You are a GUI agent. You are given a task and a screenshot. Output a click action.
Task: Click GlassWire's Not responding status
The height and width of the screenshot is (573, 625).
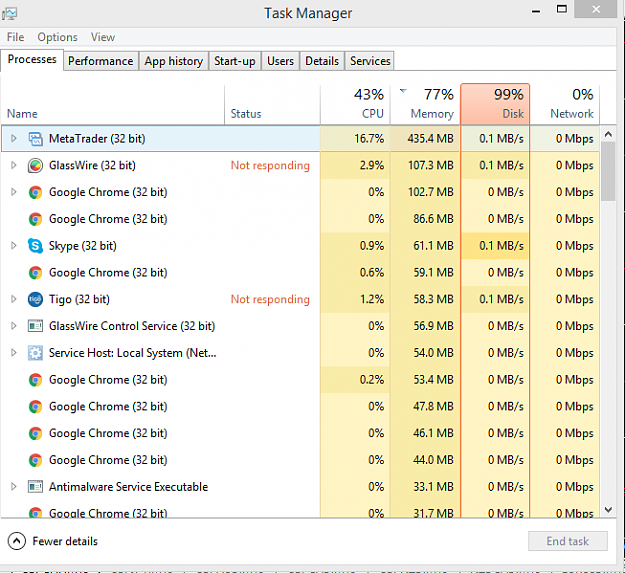point(270,165)
